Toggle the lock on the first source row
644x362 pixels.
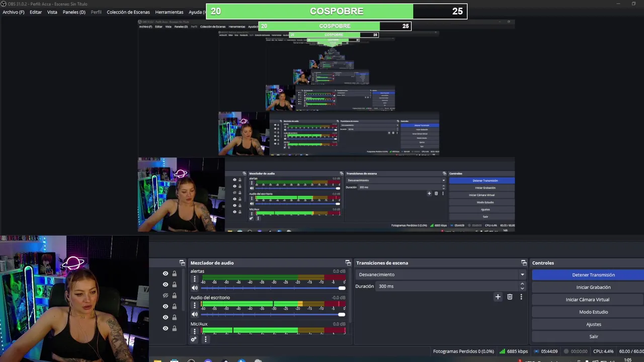click(x=175, y=274)
